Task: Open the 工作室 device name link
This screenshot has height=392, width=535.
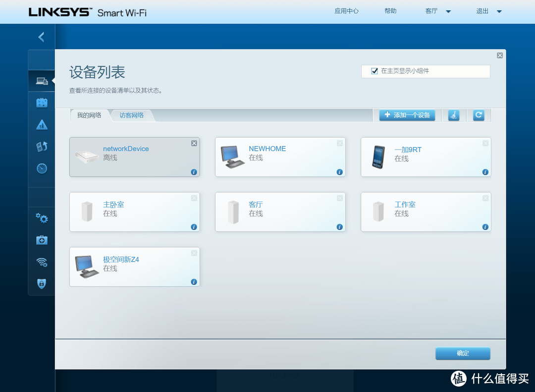Action: [405, 205]
